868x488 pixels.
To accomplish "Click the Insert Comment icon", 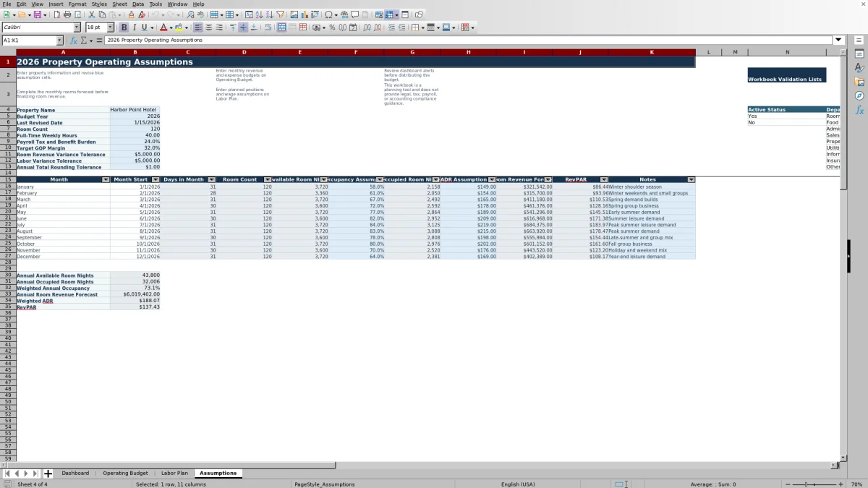I will click(x=354, y=14).
